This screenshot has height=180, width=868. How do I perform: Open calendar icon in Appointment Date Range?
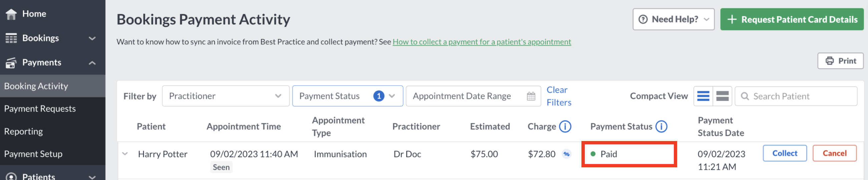(x=531, y=96)
